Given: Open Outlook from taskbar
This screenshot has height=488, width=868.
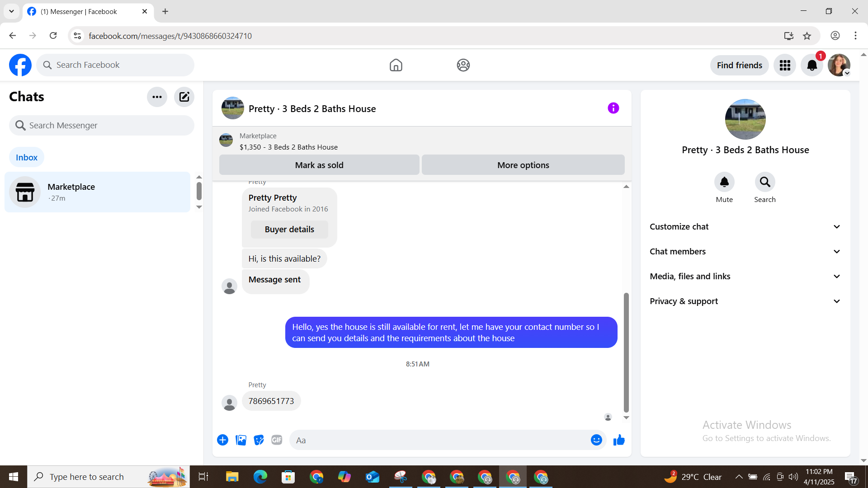Looking at the screenshot, I should 373,477.
